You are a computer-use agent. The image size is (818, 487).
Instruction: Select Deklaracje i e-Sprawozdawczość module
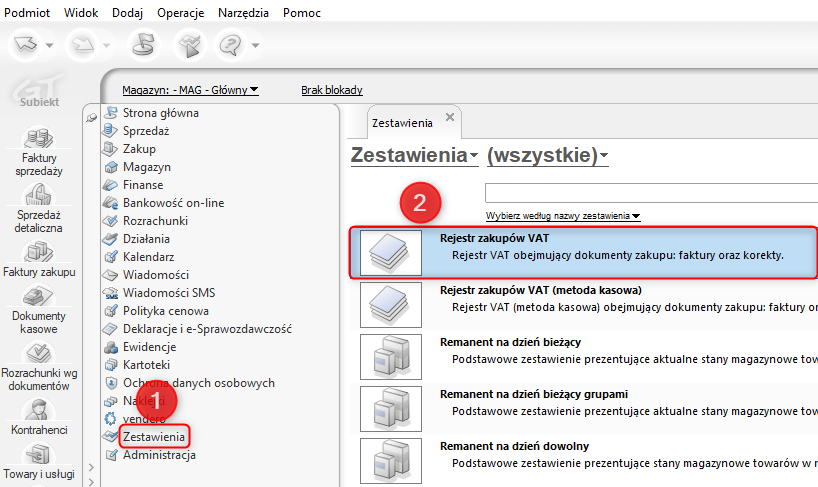207,329
